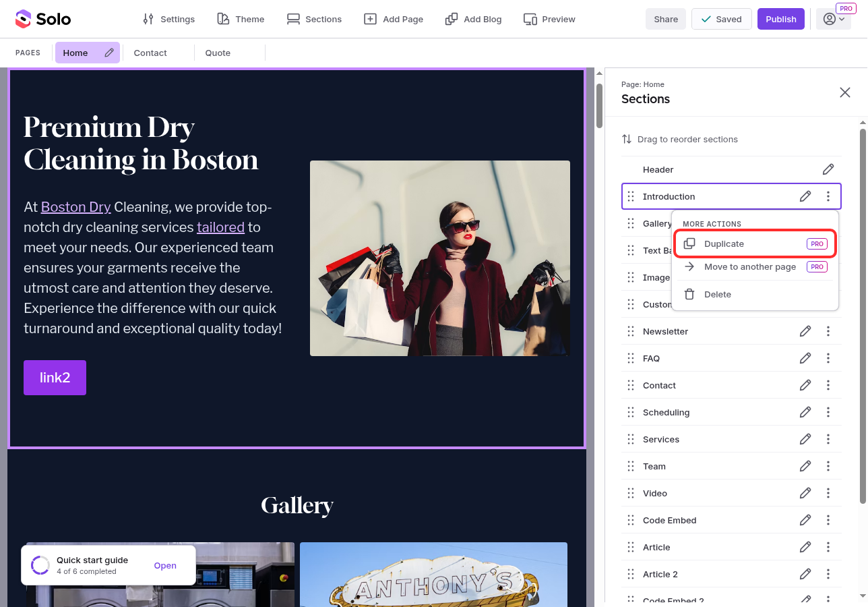Click the Publish button
Screen dimensions: 868x607
click(x=781, y=19)
